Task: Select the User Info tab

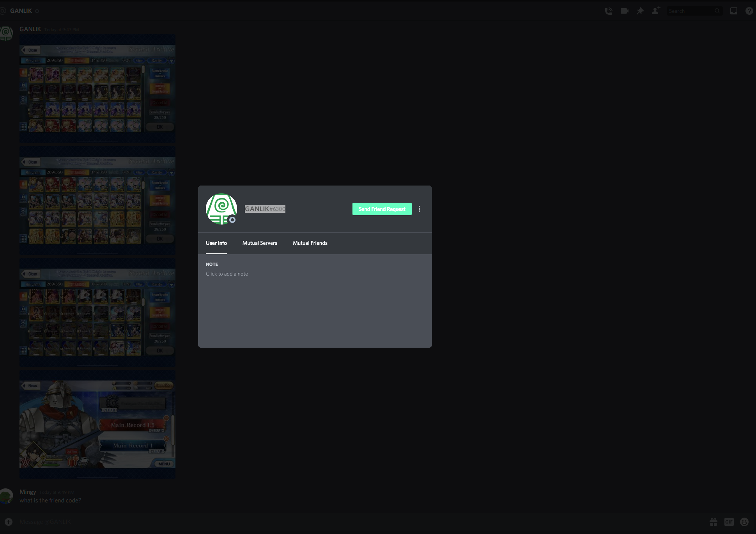Action: [216, 243]
